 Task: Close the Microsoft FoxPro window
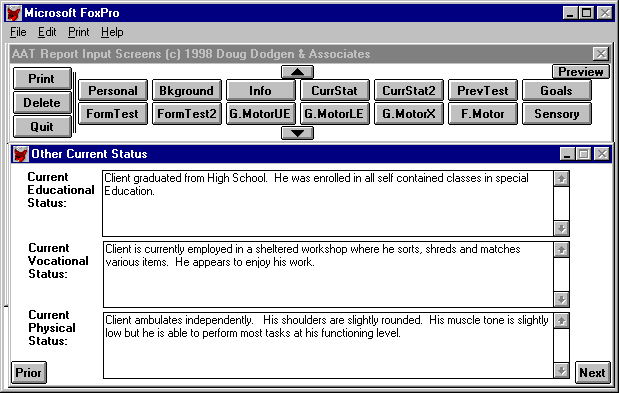pyautogui.click(x=605, y=13)
